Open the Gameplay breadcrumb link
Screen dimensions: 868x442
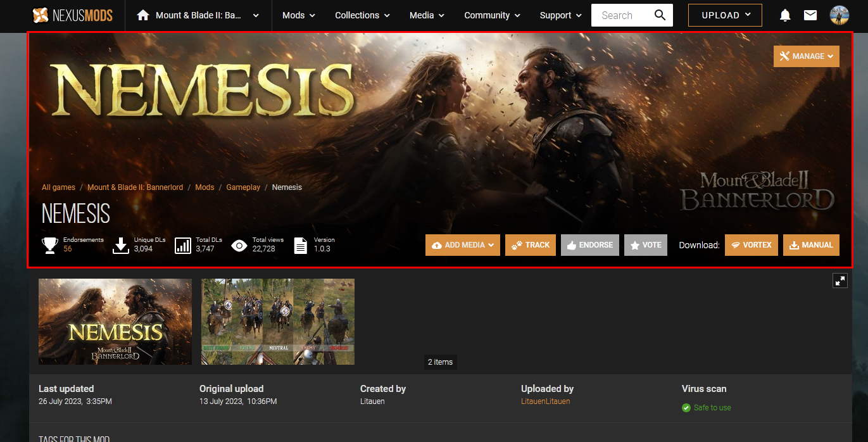click(x=243, y=187)
